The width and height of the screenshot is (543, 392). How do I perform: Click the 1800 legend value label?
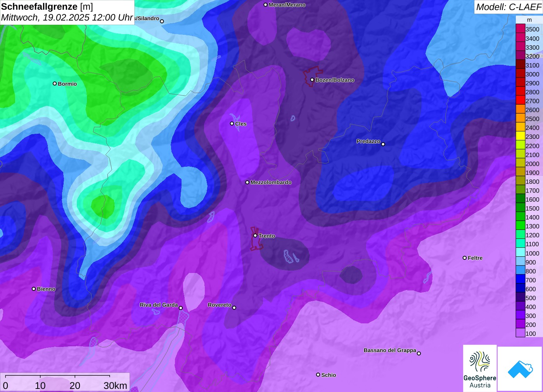(532, 181)
